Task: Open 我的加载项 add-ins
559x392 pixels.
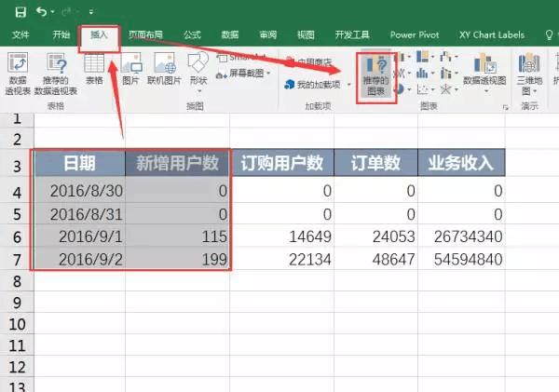Action: coord(312,85)
